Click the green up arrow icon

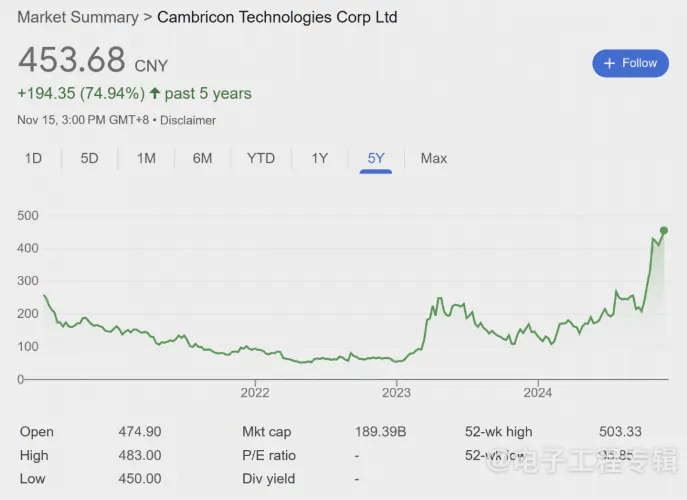tap(155, 93)
